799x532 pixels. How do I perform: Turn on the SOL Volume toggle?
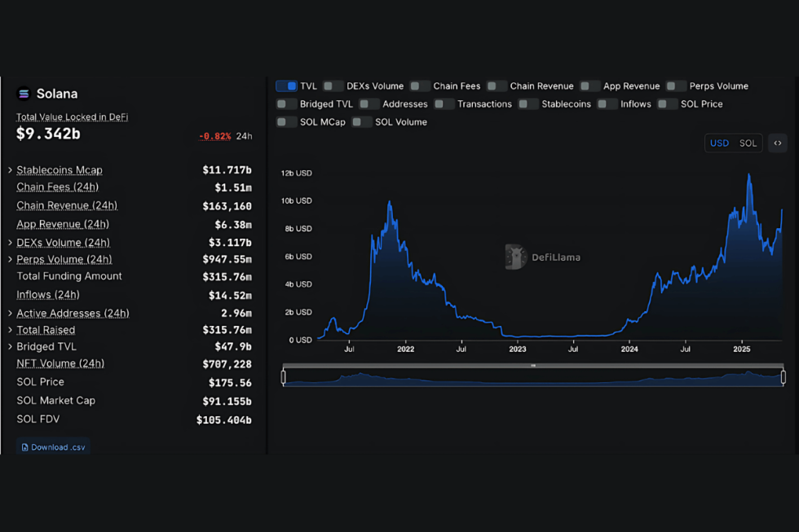pyautogui.click(x=362, y=121)
